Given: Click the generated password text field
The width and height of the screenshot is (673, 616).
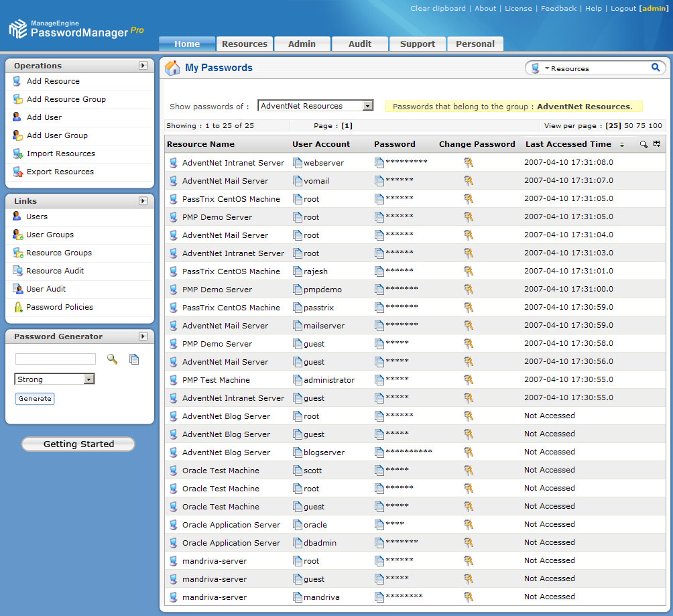Looking at the screenshot, I should coord(56,359).
